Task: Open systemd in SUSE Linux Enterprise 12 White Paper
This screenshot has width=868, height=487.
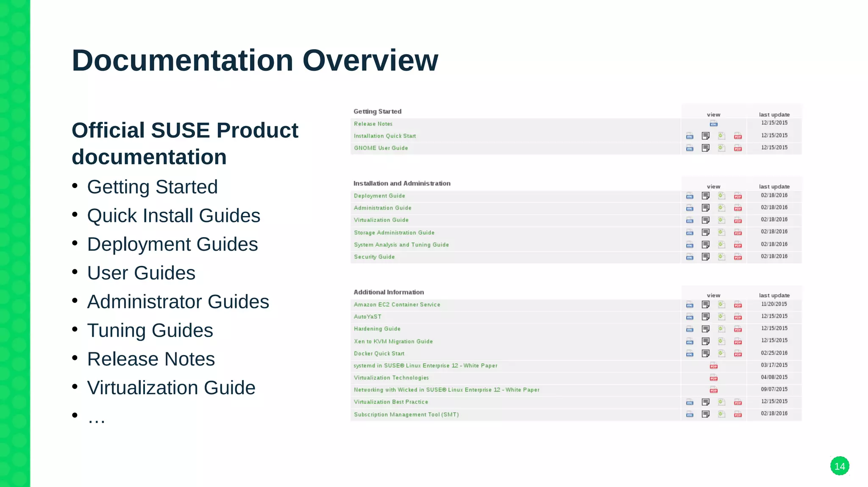Action: point(426,365)
